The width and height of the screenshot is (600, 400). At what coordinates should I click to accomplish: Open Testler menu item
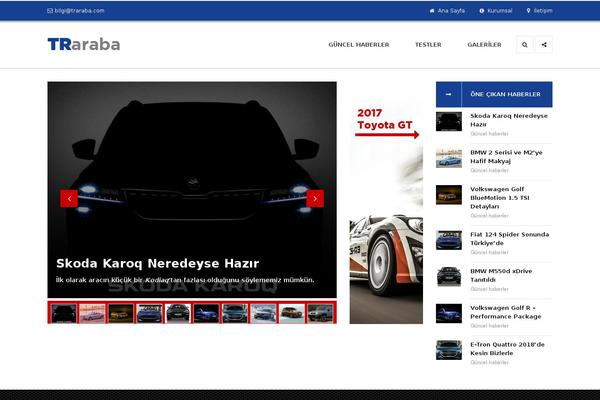[x=428, y=45]
